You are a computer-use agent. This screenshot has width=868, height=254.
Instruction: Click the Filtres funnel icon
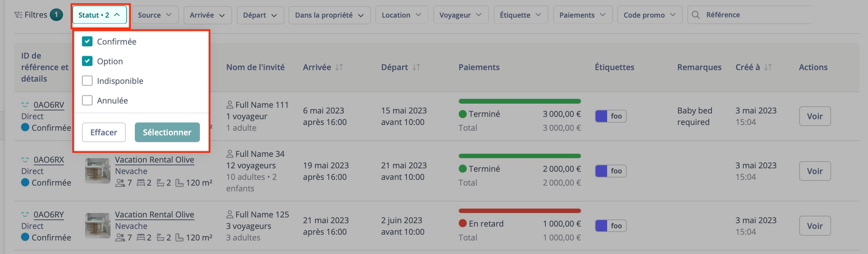(19, 15)
